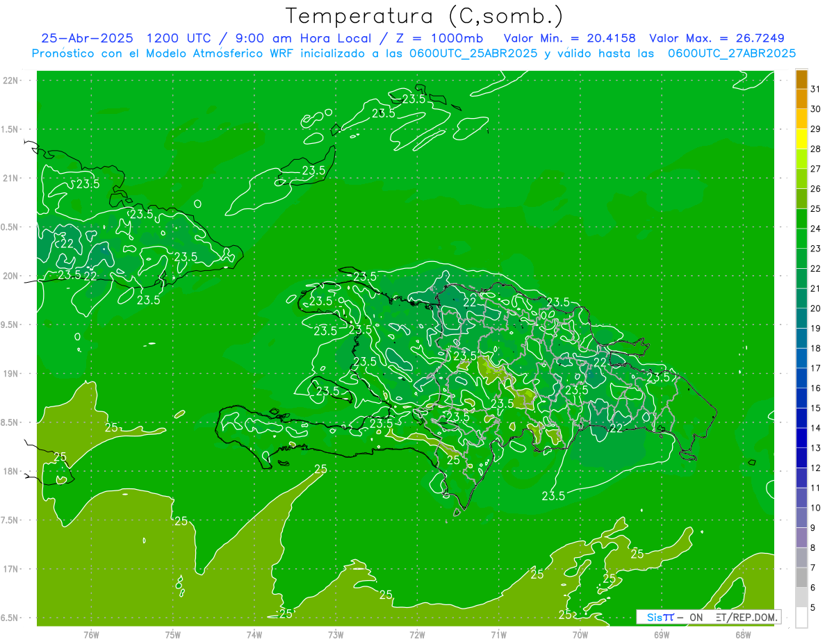This screenshot has width=834, height=644.
Task: Select the brown-orange swatch above legend value 31
Action: click(801, 80)
